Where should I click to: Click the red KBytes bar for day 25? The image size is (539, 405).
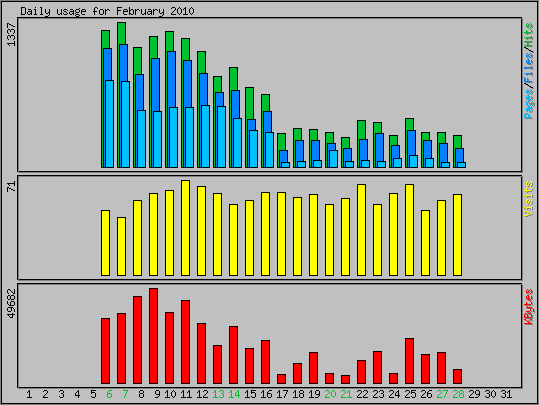click(409, 361)
